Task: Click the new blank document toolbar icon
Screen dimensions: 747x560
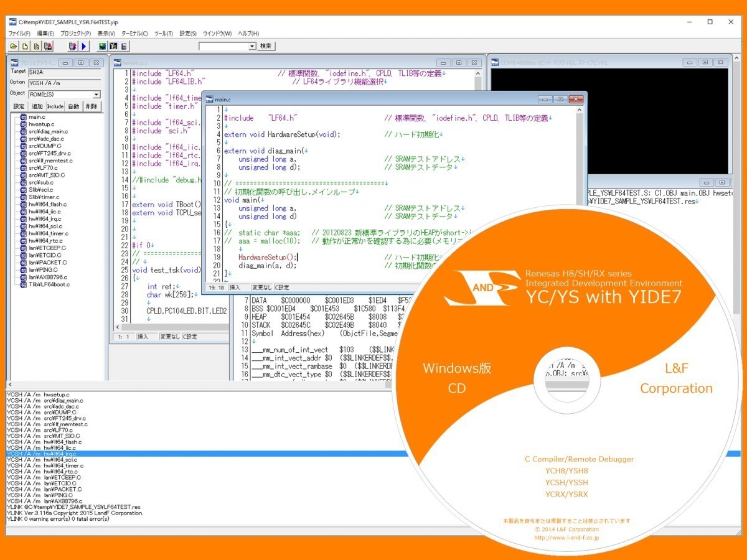Action: coord(25,46)
